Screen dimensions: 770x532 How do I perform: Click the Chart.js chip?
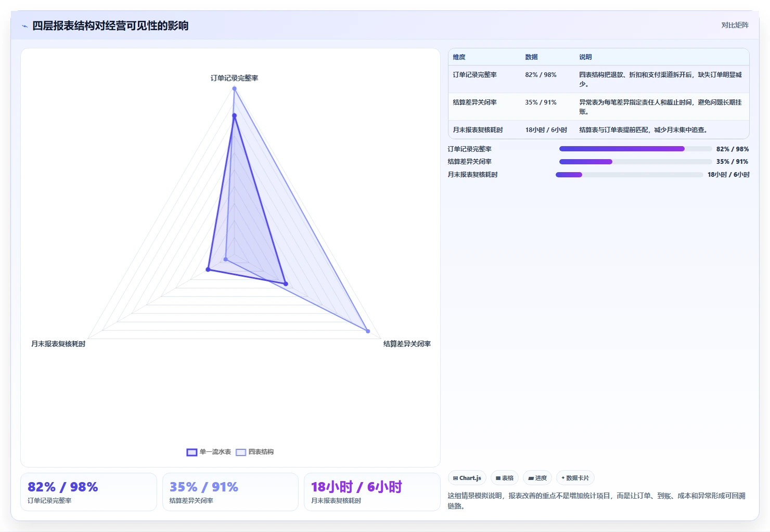click(467, 478)
